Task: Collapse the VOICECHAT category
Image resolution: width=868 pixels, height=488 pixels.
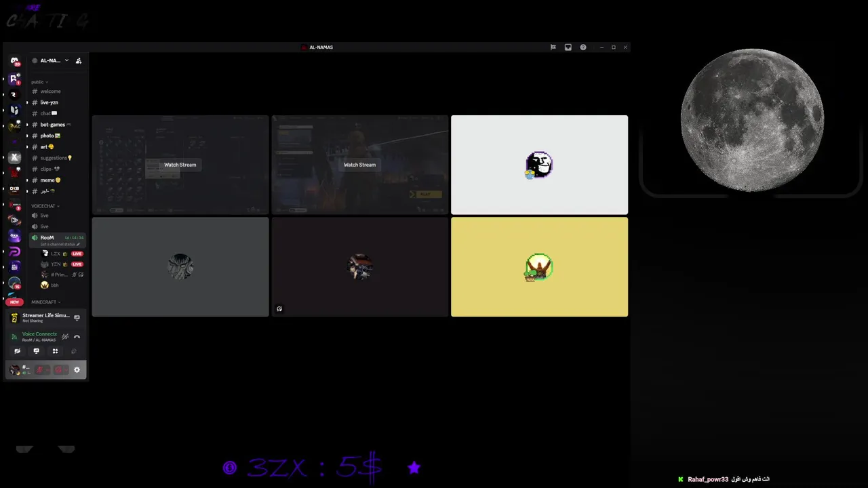Action: (45, 206)
